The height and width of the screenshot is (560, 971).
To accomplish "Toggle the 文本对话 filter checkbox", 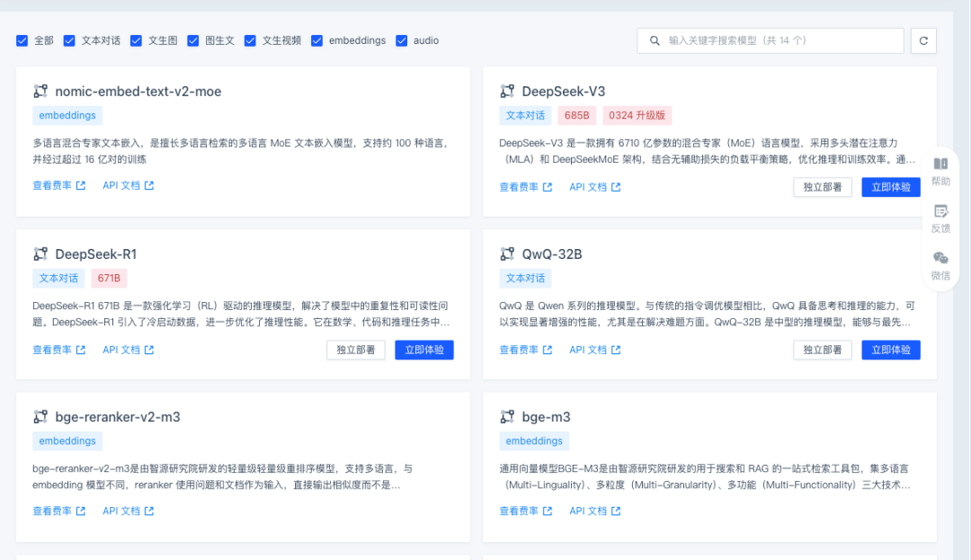I will [69, 40].
